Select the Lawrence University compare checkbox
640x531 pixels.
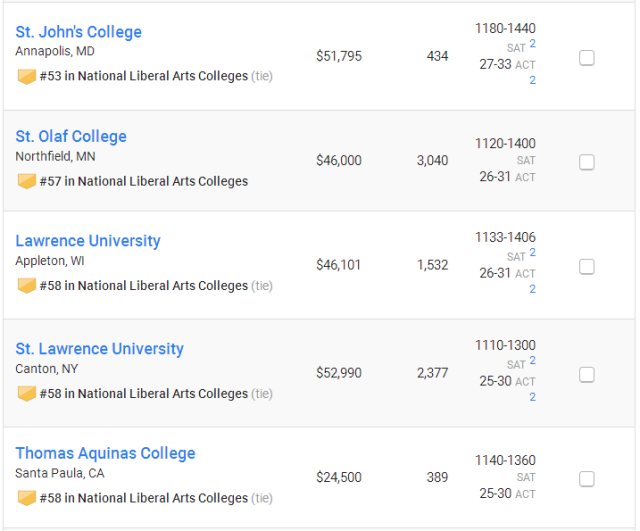(587, 267)
